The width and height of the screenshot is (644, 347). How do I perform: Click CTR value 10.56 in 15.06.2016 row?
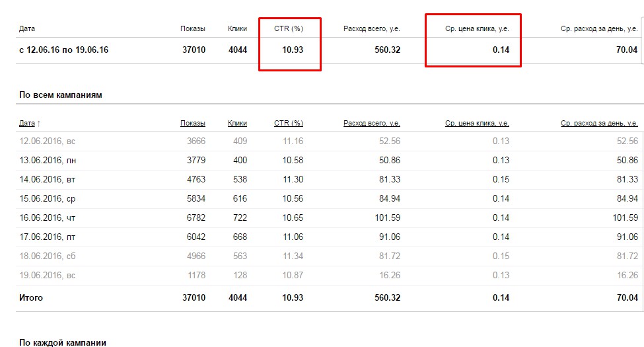[x=293, y=198]
